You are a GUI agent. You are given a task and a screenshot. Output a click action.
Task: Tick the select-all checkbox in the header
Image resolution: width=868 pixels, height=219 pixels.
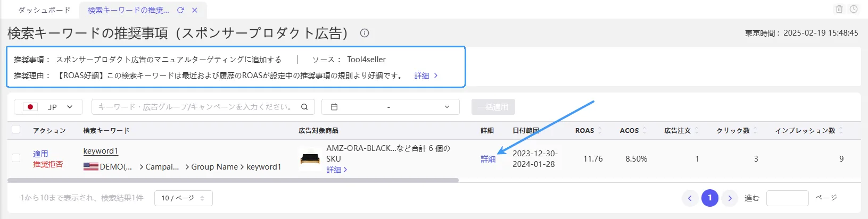(16, 129)
